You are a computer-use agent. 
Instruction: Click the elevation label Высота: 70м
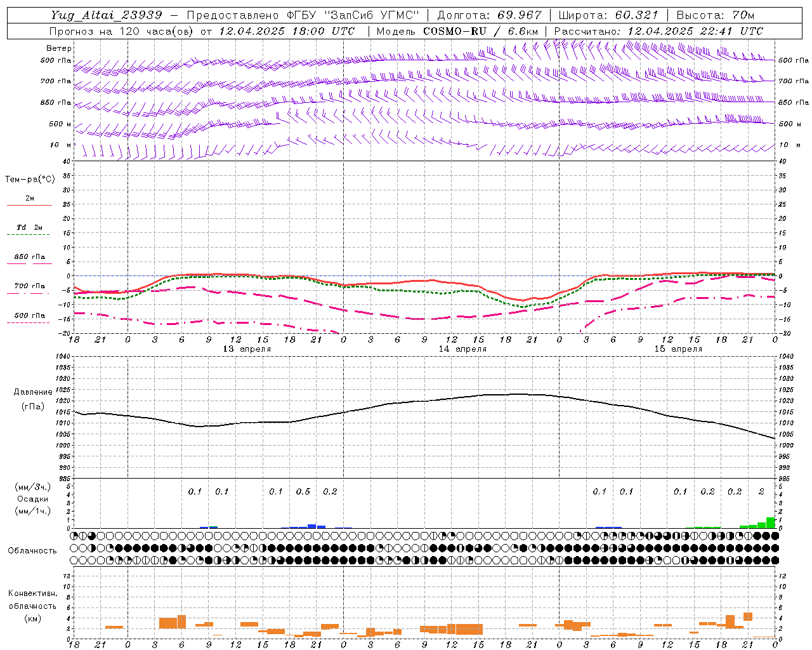tap(715, 15)
